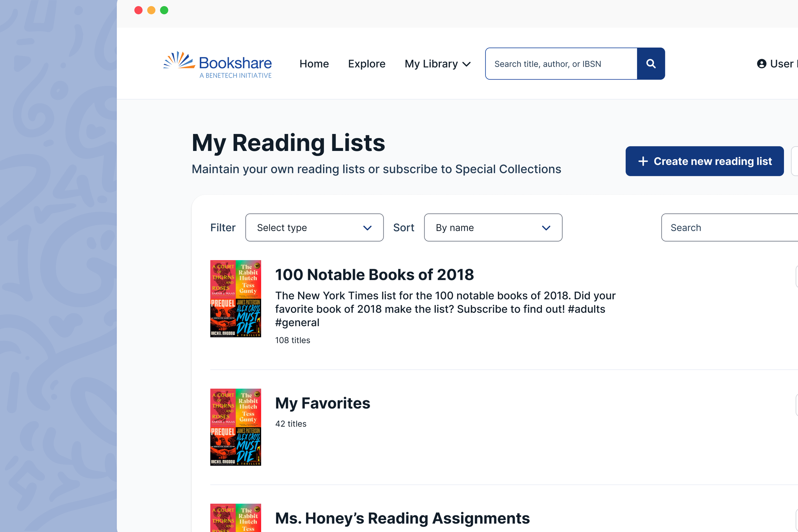798x532 pixels.
Task: Click plus icon on Create new reading list
Action: click(643, 161)
